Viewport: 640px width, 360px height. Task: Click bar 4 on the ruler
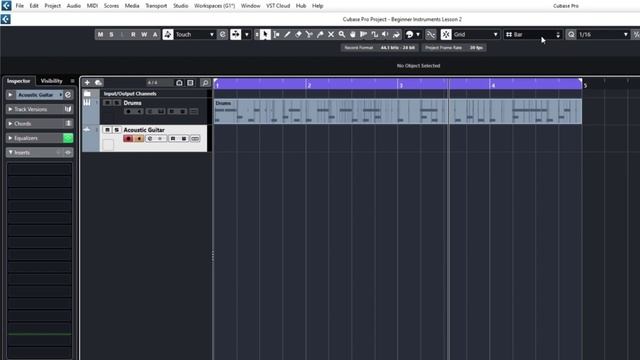(x=493, y=85)
